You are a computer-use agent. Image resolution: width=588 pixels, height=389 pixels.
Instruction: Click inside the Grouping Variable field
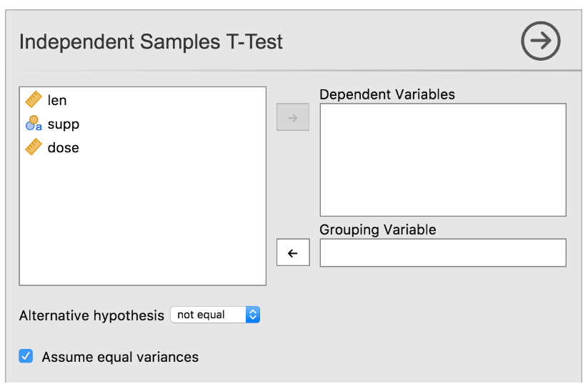443,252
